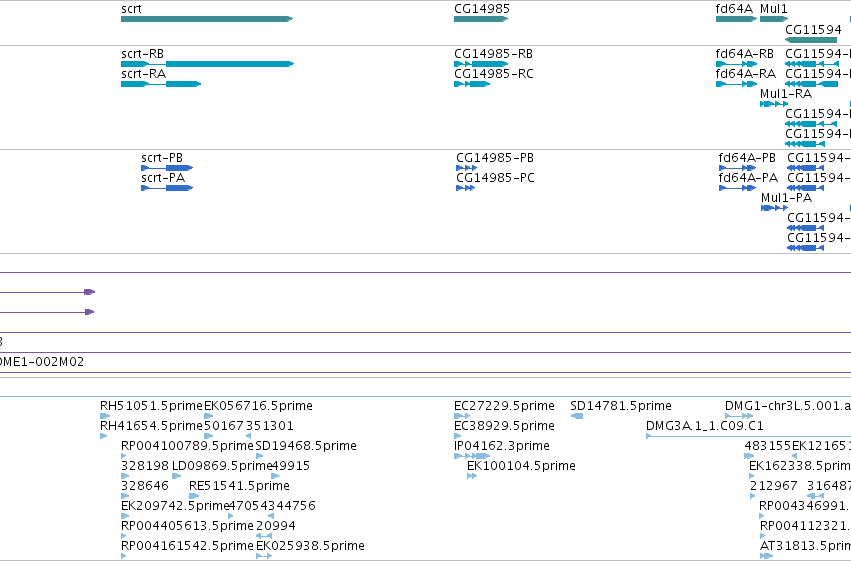Select the scrt-PA protein glyph
The height and width of the screenshot is (561, 851).
click(167, 188)
